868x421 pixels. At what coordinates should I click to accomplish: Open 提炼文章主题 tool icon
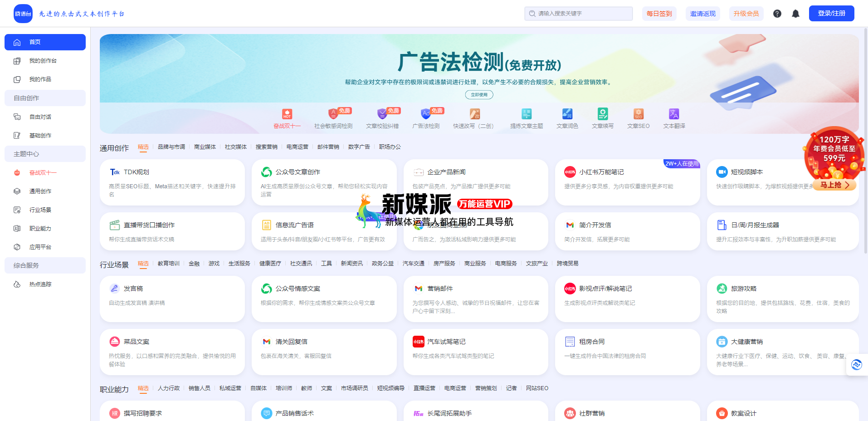527,114
